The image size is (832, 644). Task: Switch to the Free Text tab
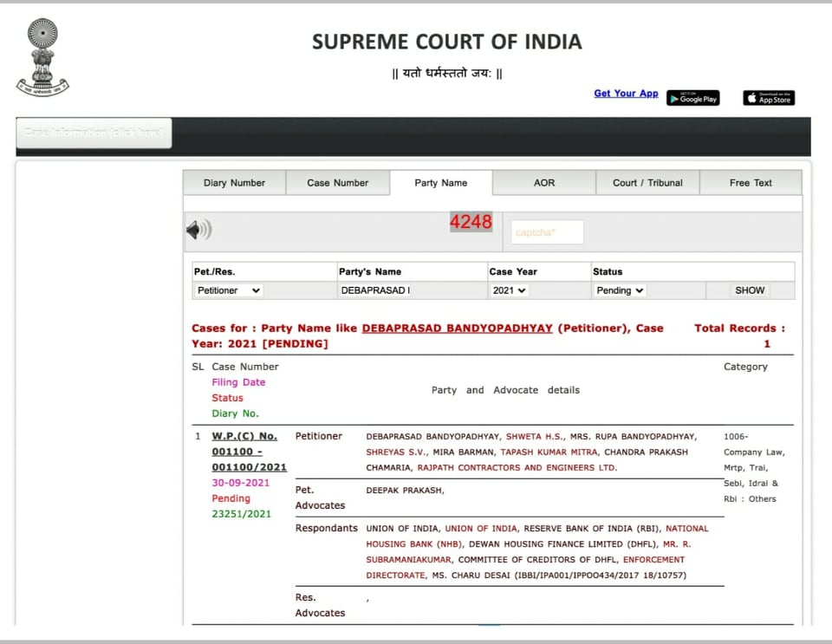click(751, 183)
